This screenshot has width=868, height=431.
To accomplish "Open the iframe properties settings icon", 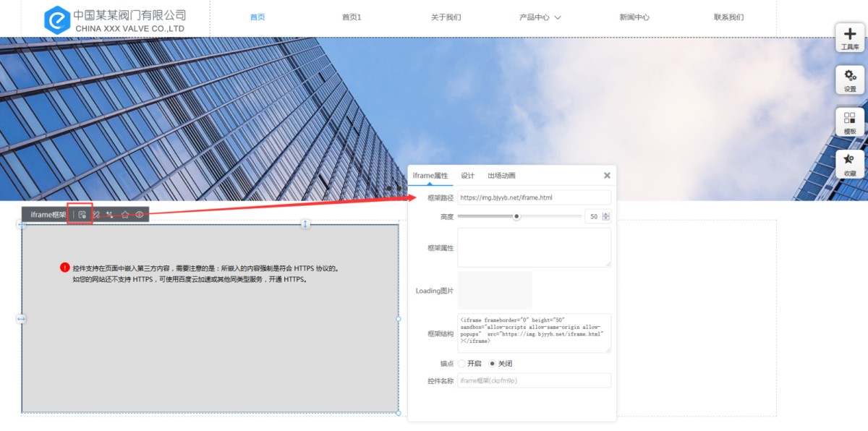I will pyautogui.click(x=82, y=215).
